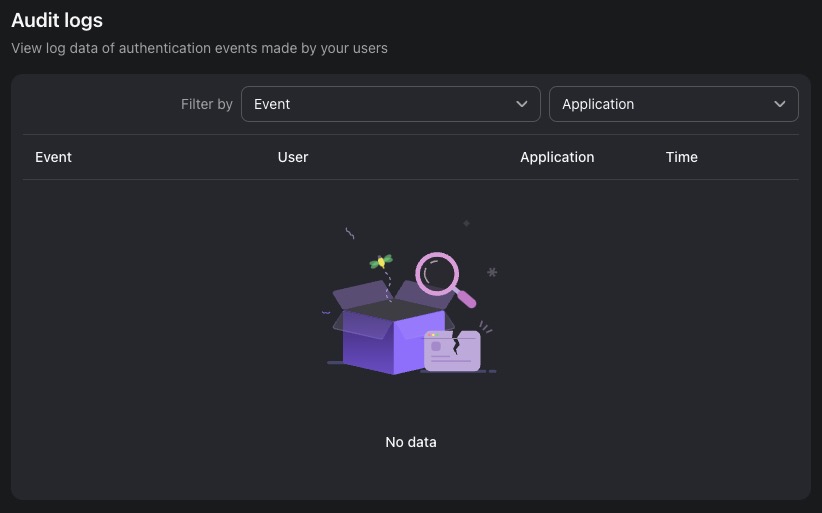This screenshot has height=513, width=822.
Task: Click the authentication events description text
Action: coord(200,48)
